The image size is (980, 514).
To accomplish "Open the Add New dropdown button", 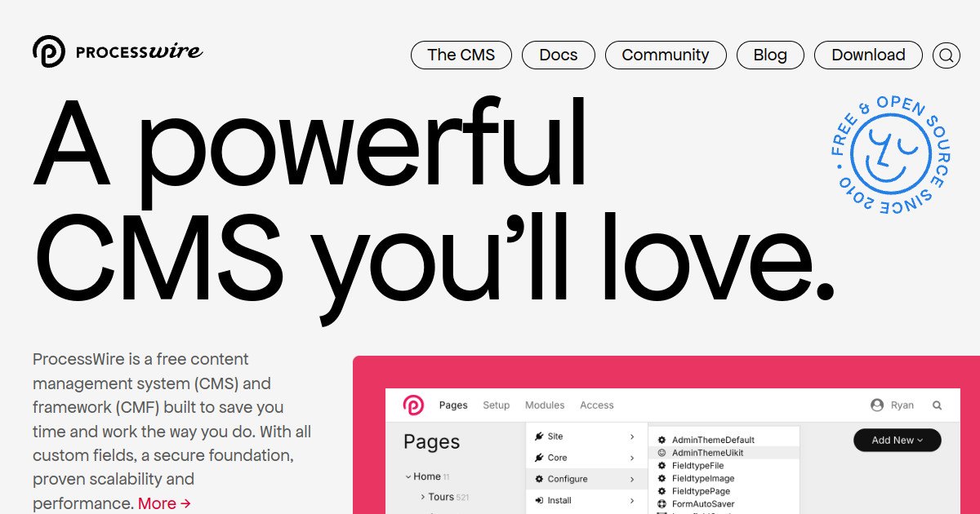I will click(x=898, y=440).
